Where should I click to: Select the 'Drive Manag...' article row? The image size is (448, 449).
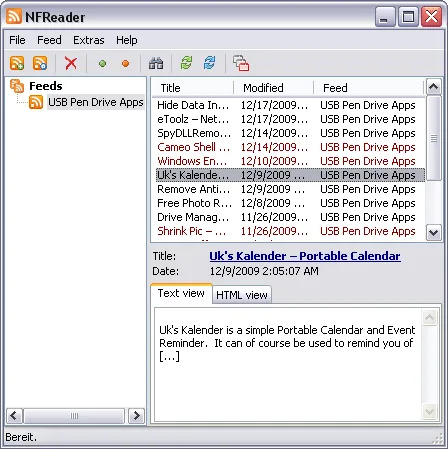click(291, 217)
